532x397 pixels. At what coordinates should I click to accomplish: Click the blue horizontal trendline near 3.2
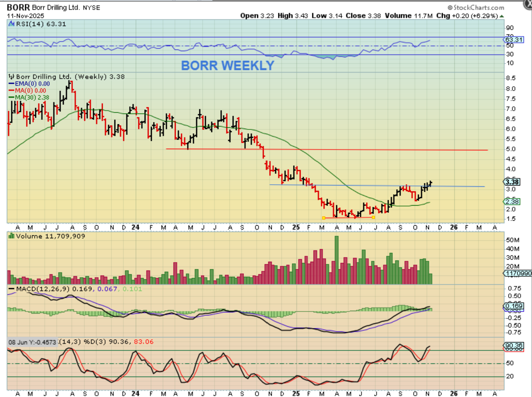point(377,186)
